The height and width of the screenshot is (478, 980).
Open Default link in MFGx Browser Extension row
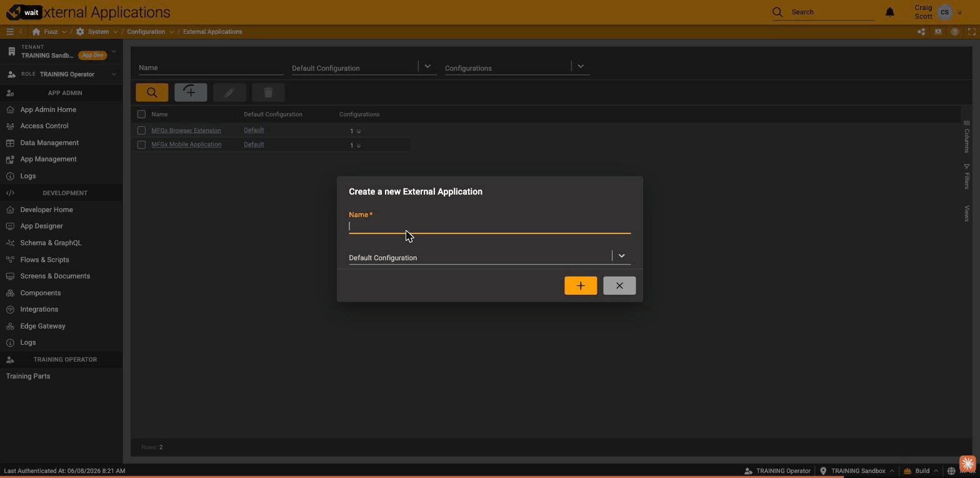point(254,130)
